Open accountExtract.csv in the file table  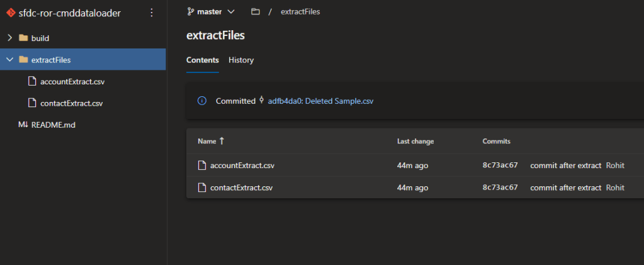[242, 166]
